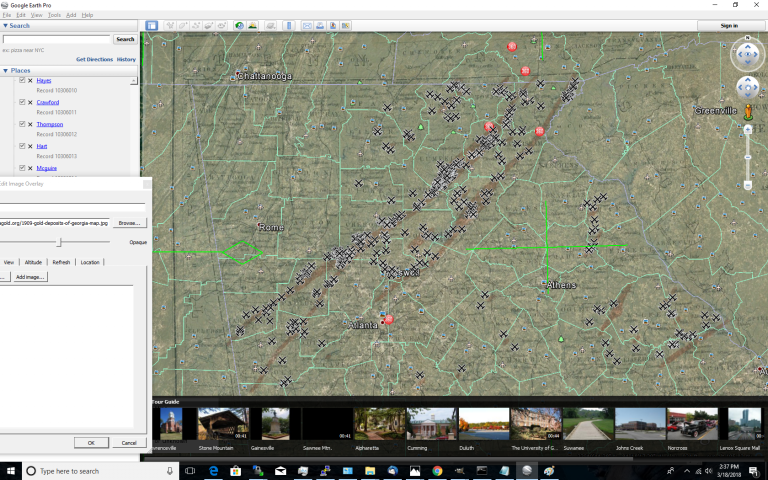Toggle sunlight across the landscape icon
This screenshot has height=480, width=768.
pos(253,25)
